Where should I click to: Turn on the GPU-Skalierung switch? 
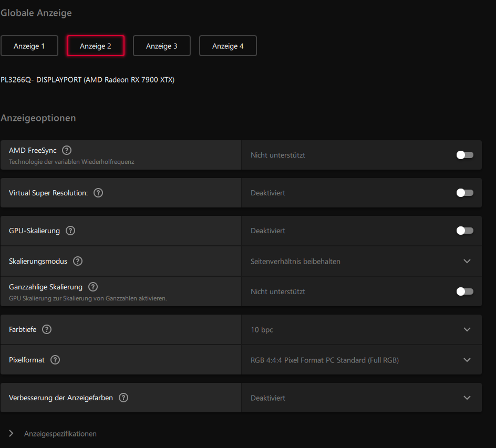pyautogui.click(x=464, y=231)
